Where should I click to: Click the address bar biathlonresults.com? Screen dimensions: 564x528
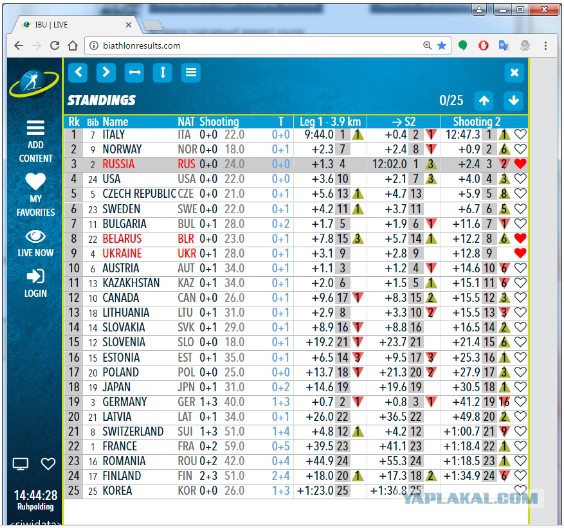tap(268, 46)
